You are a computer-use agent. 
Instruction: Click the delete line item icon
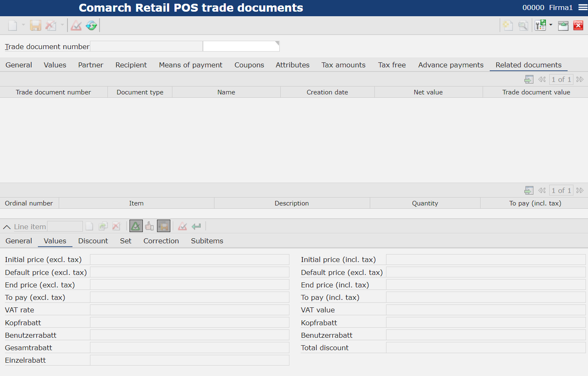tap(116, 226)
